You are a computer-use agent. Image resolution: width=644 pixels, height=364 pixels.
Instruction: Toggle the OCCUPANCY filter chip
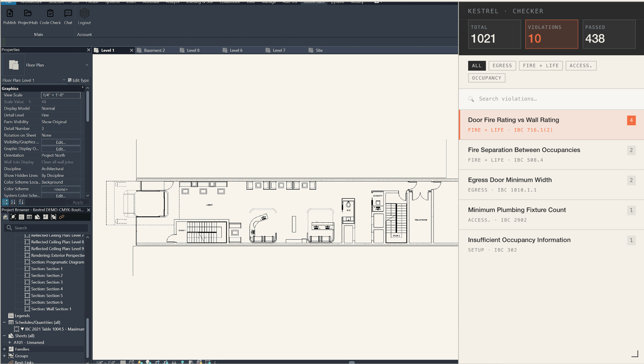486,78
